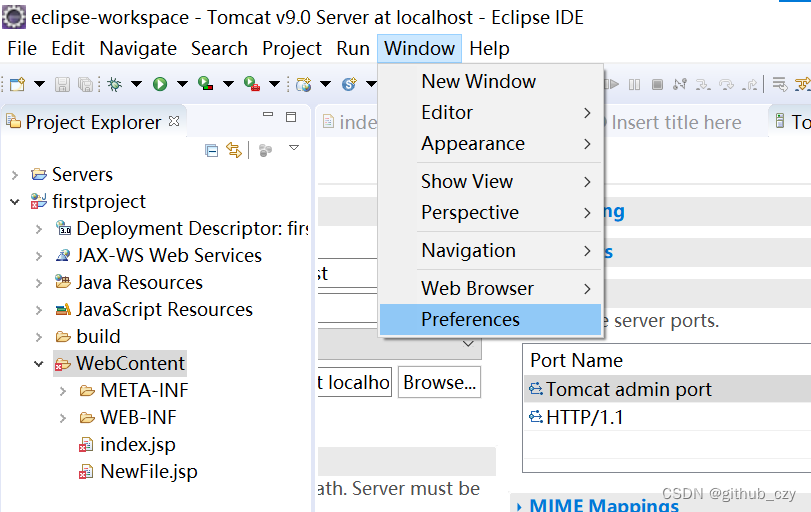Open the Help menu
The width and height of the screenshot is (811, 512).
pyautogui.click(x=489, y=49)
